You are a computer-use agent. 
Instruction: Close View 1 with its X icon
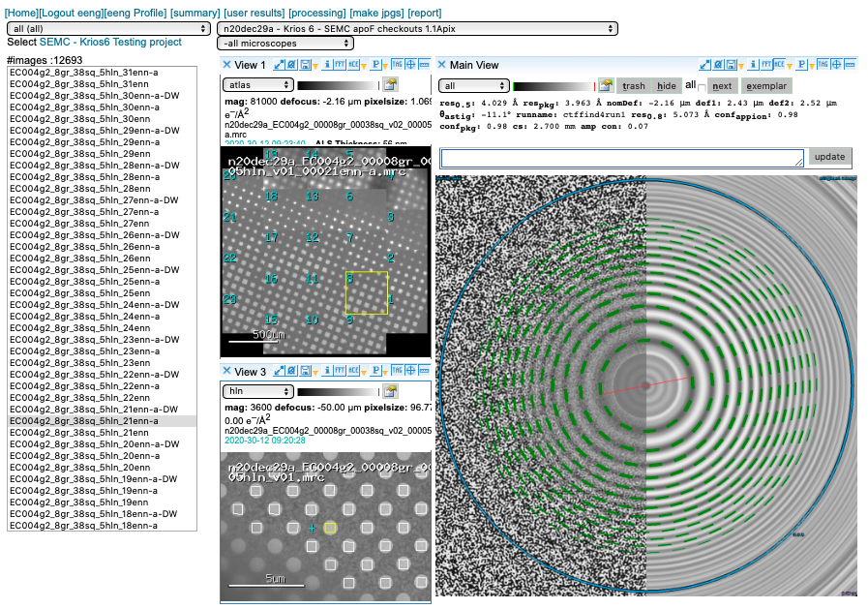pos(226,65)
